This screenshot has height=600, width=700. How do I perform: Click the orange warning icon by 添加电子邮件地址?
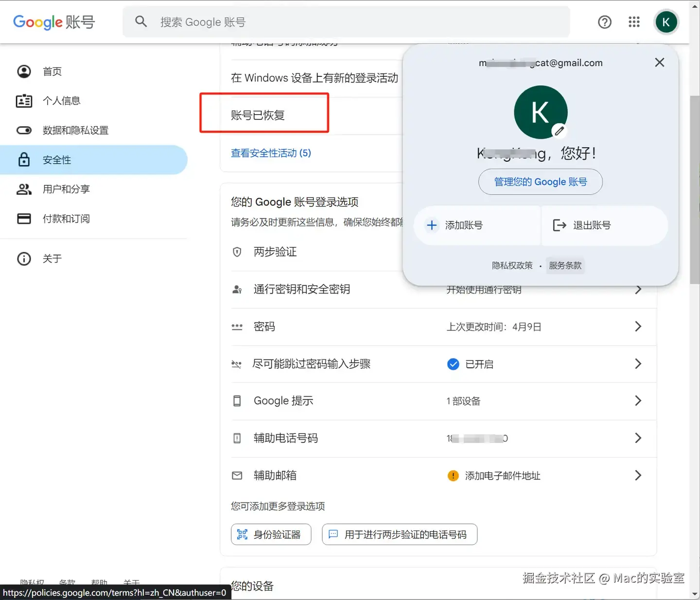(x=453, y=476)
